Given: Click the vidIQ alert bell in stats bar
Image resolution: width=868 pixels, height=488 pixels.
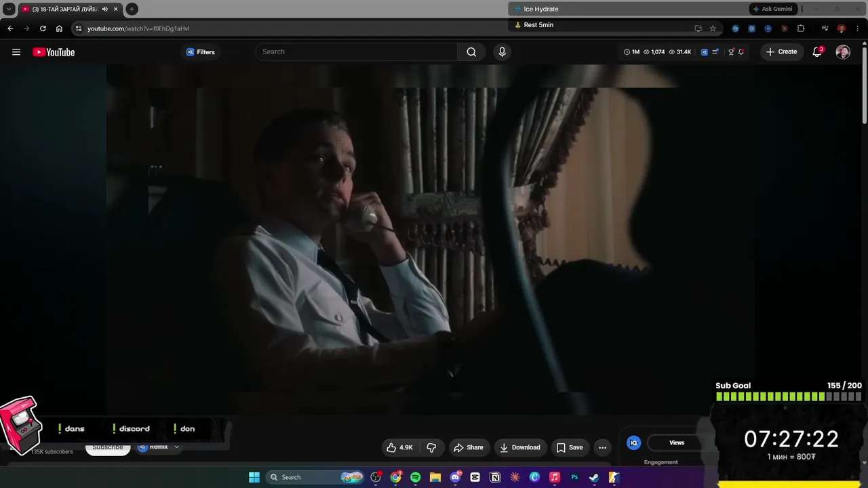Looking at the screenshot, I should [x=741, y=52].
